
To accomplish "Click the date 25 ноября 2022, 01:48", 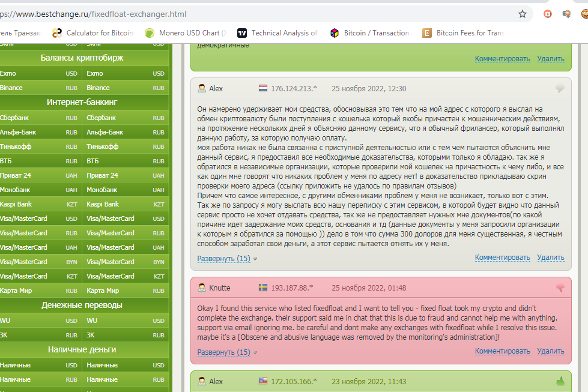I will pos(369,288).
